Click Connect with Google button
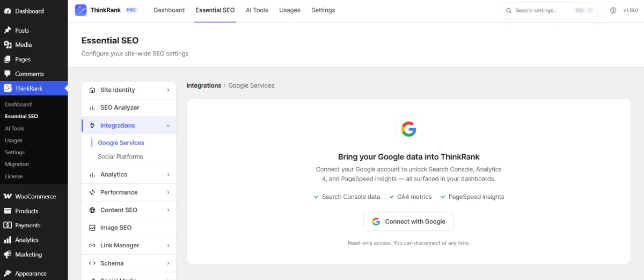 point(408,221)
